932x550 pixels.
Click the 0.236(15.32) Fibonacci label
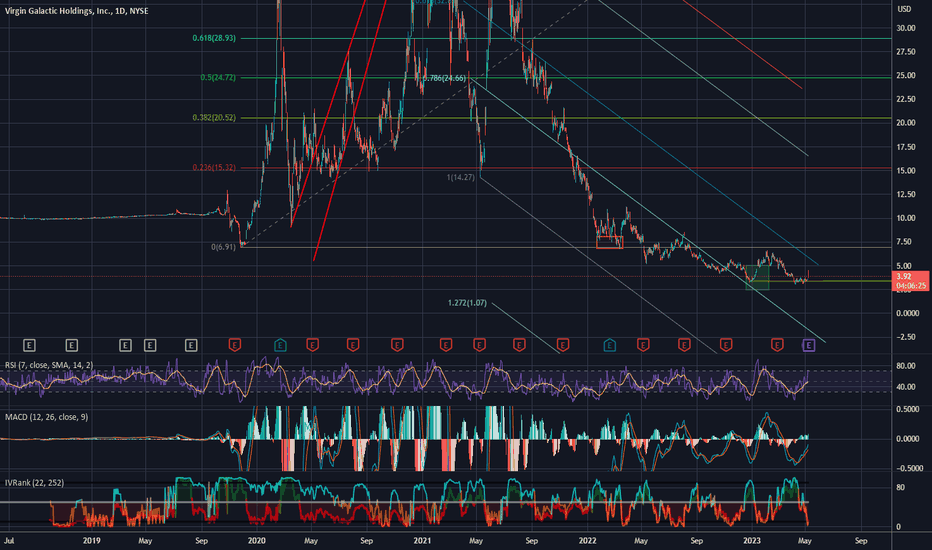pyautogui.click(x=214, y=168)
